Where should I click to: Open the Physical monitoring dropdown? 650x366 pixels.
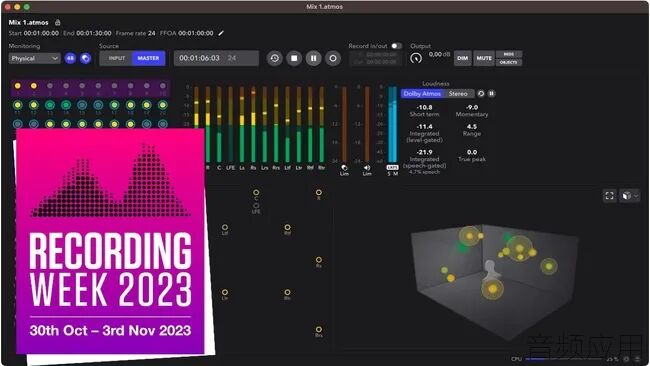point(34,58)
